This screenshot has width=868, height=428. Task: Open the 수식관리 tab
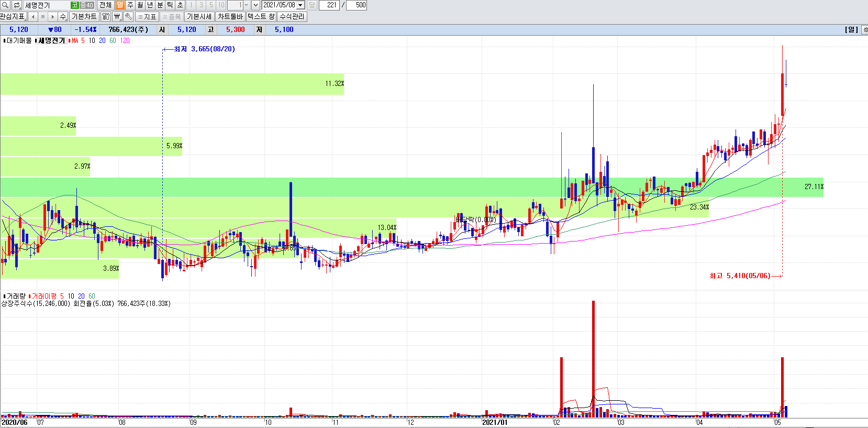[x=292, y=17]
